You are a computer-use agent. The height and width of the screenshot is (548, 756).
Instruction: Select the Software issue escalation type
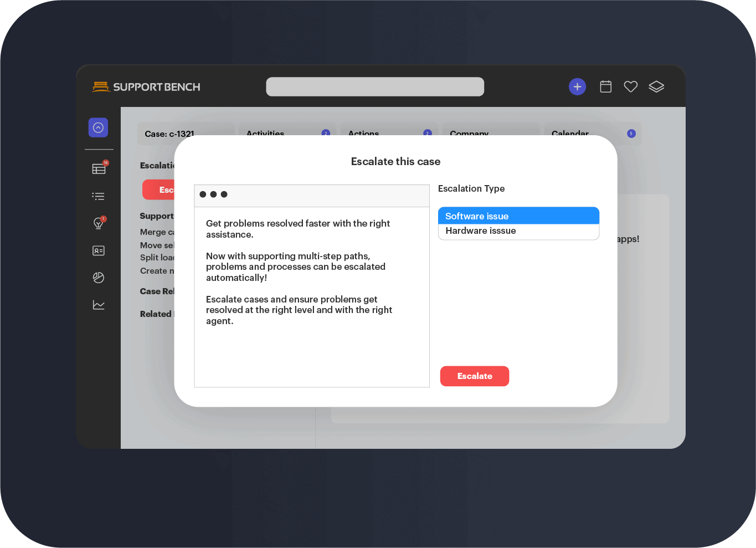(x=518, y=216)
